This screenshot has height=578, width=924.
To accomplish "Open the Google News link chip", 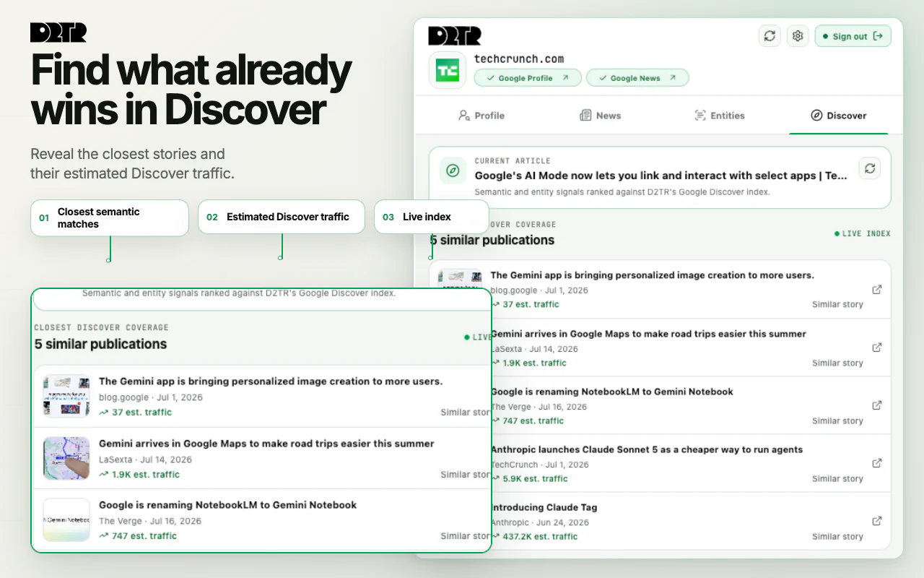I will click(x=637, y=78).
